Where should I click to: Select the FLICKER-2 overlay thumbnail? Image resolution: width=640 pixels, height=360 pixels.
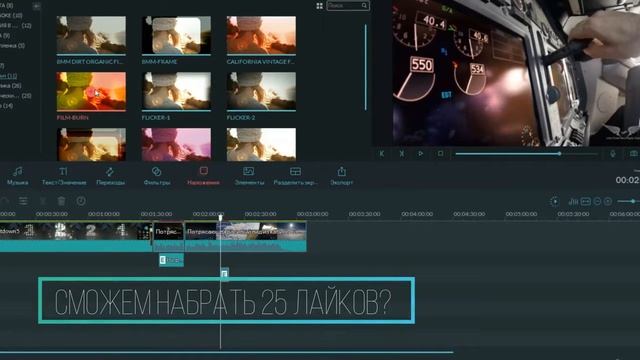(x=261, y=91)
